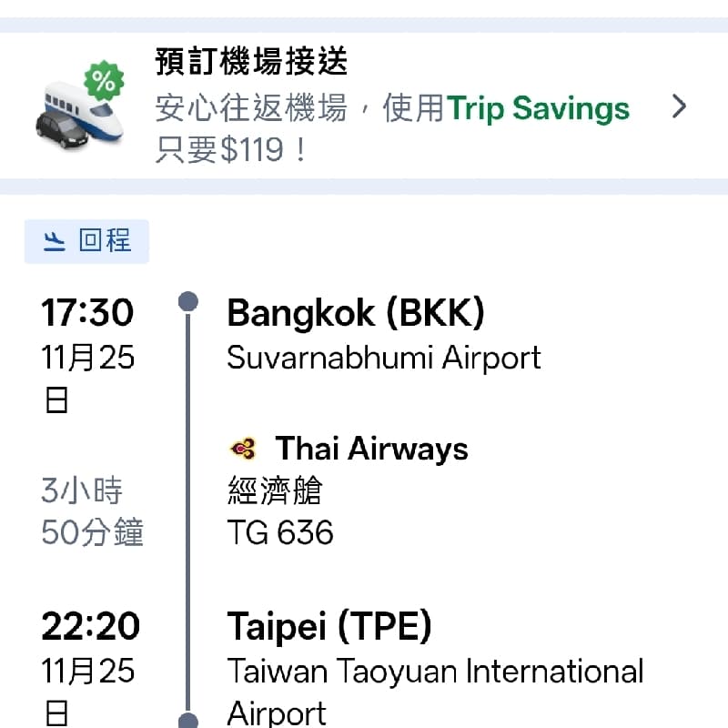Screen dimensions: 728x728
Task: Tap the 經濟艙 economy class label
Action: coord(275,490)
